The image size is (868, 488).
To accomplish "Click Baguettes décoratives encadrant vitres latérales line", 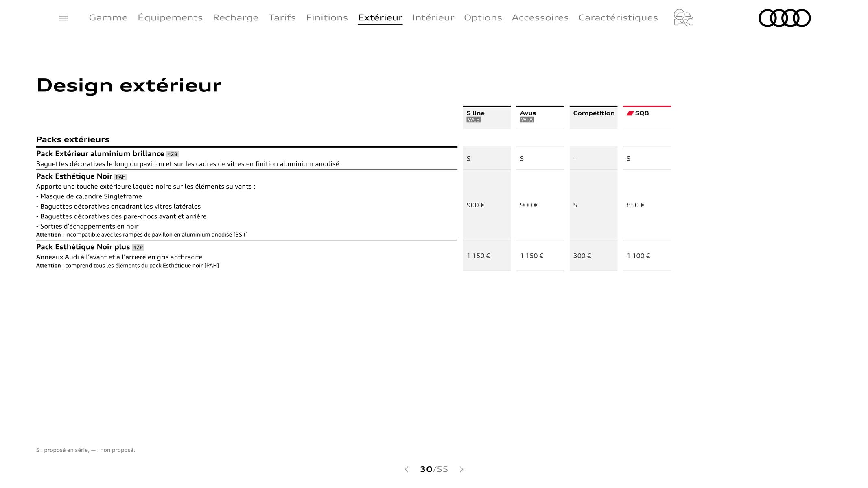I will click(118, 207).
